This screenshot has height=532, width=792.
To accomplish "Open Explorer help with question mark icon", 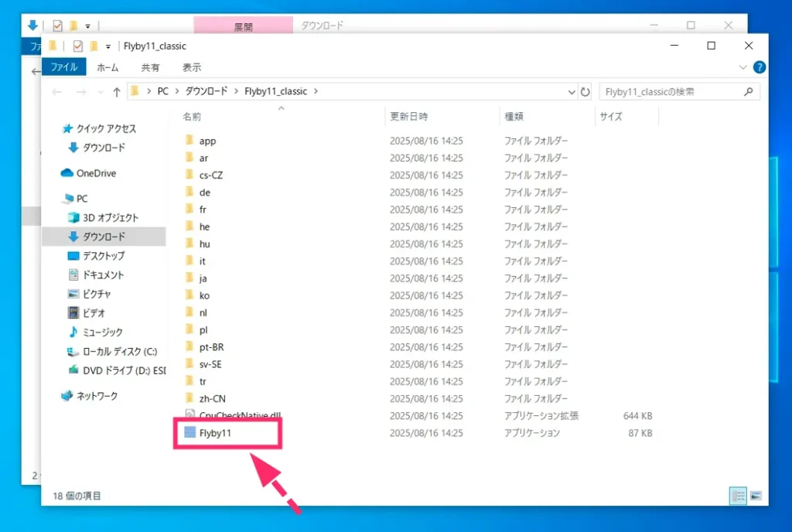I will (x=759, y=67).
